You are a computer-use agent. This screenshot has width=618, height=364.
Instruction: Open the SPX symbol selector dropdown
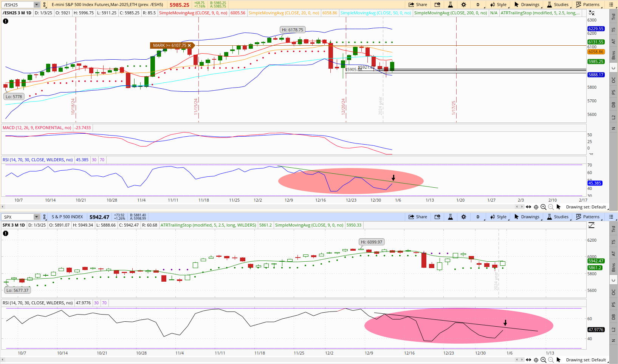[x=37, y=217]
